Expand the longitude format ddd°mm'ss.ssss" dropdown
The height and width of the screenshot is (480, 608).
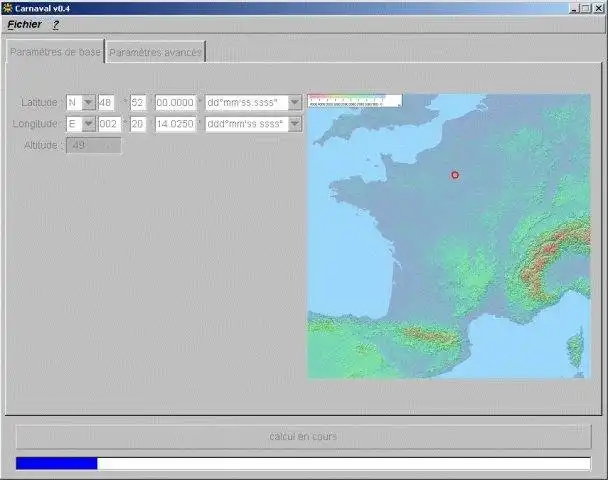295,124
